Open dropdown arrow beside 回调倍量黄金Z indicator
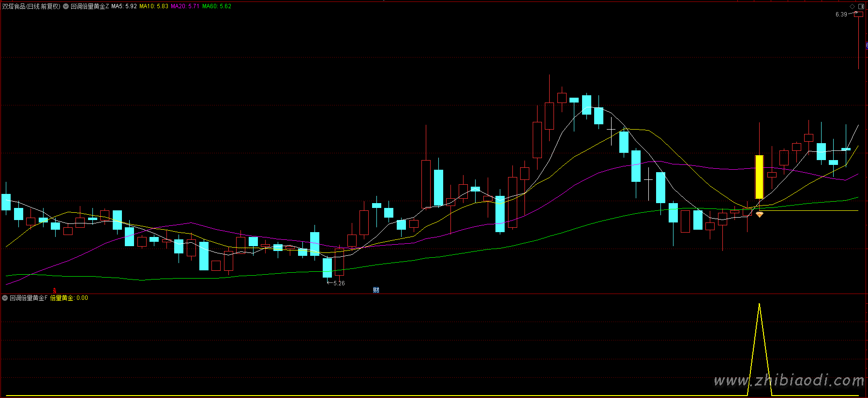868x398 pixels. (66, 6)
